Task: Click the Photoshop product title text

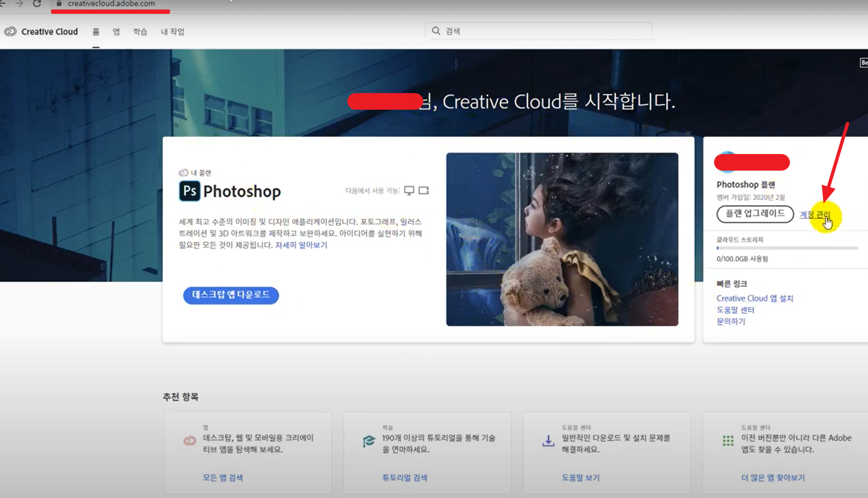Action: 242,192
